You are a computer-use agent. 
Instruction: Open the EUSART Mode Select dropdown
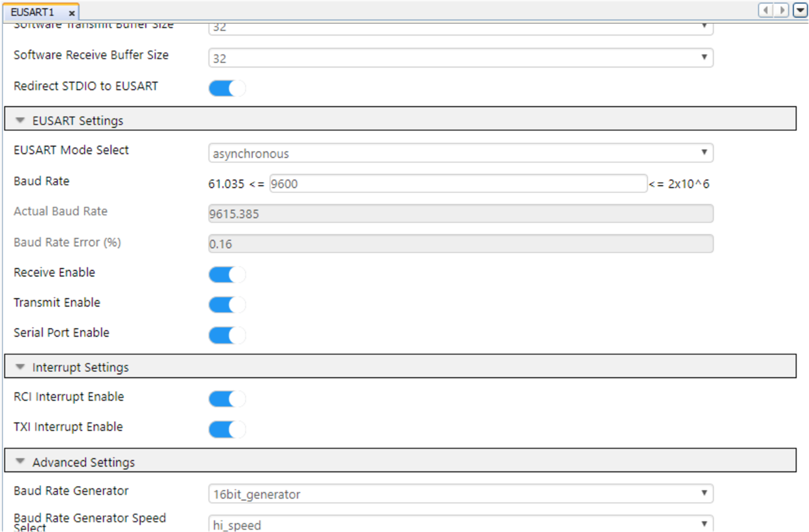click(461, 153)
